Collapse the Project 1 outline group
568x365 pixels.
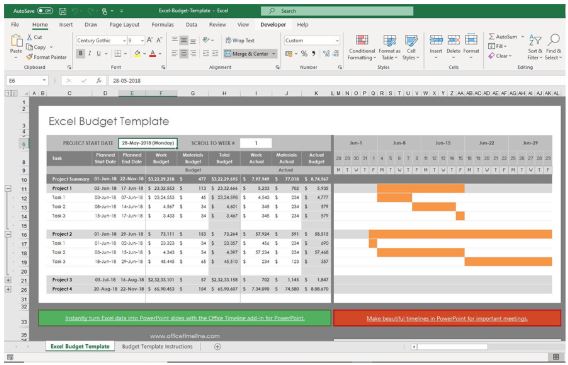8,189
